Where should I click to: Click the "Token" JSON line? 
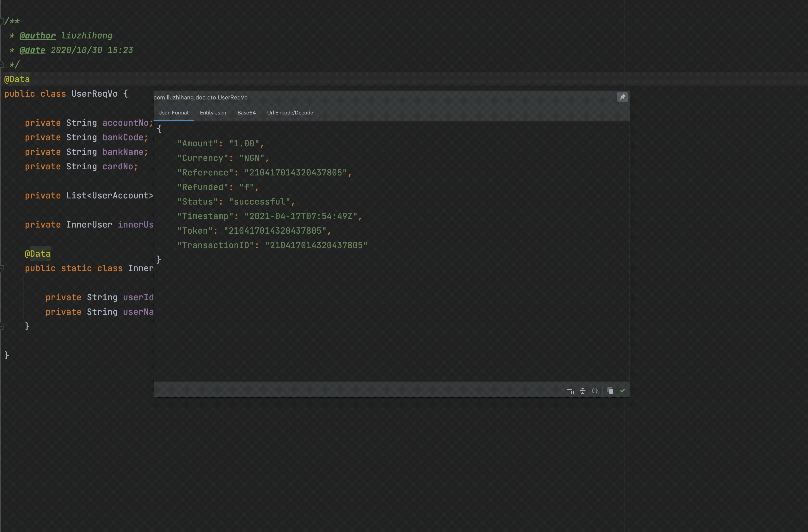tap(254, 231)
